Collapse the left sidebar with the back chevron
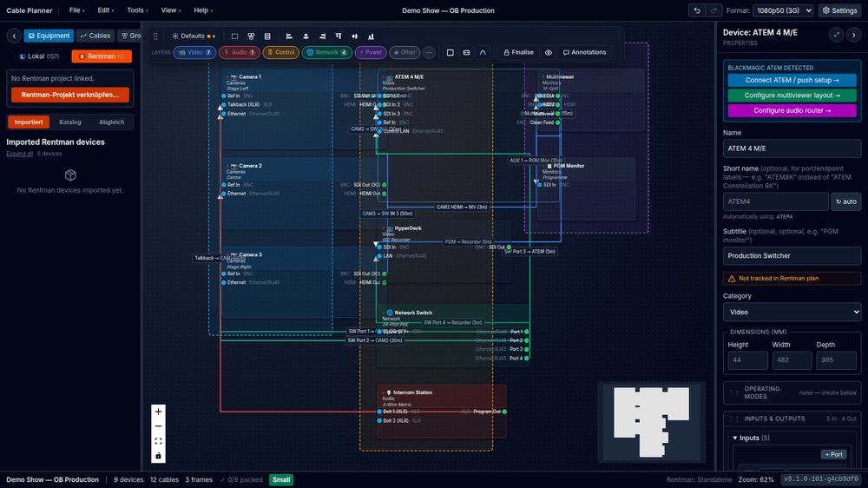 (14, 36)
